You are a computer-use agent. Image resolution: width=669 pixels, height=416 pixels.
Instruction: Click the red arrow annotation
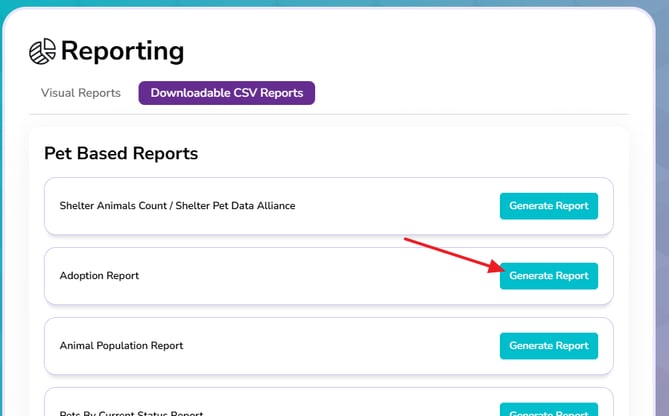tap(455, 255)
